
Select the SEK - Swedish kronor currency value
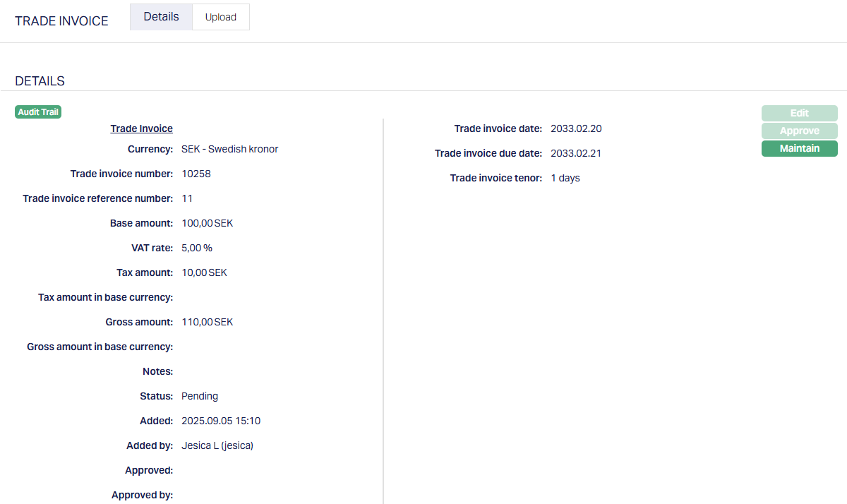pos(229,149)
